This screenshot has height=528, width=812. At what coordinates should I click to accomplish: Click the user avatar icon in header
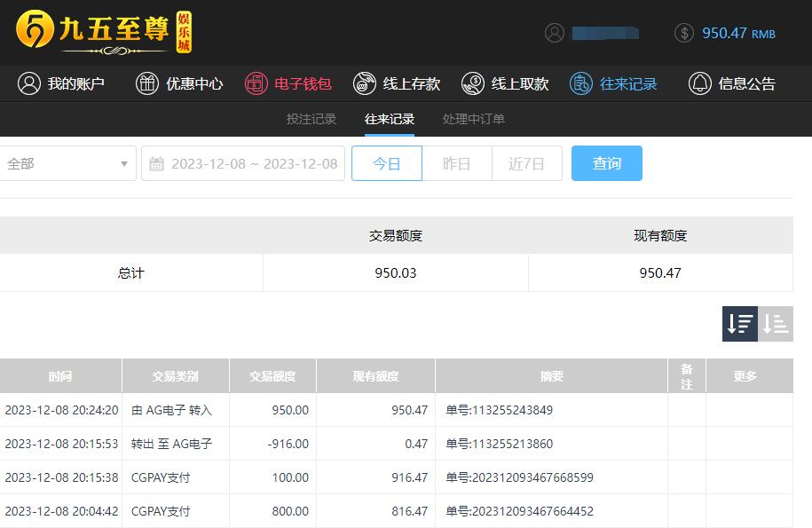(554, 33)
